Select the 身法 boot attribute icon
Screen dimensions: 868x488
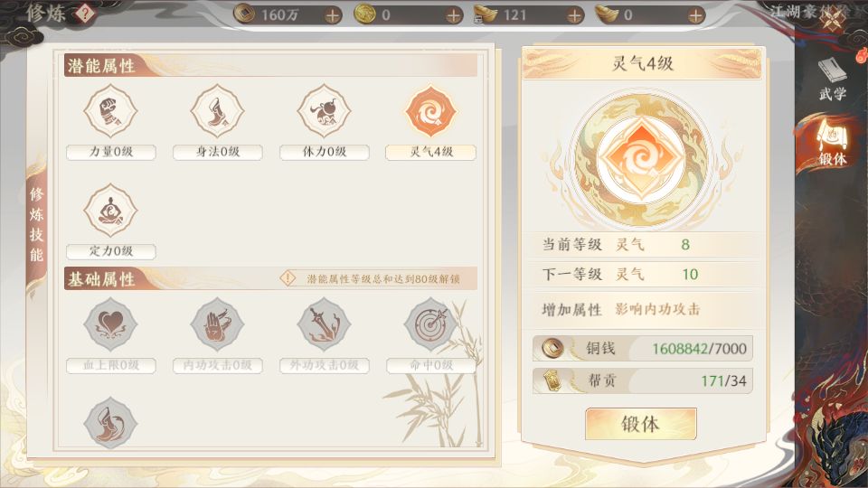pyautogui.click(x=218, y=111)
